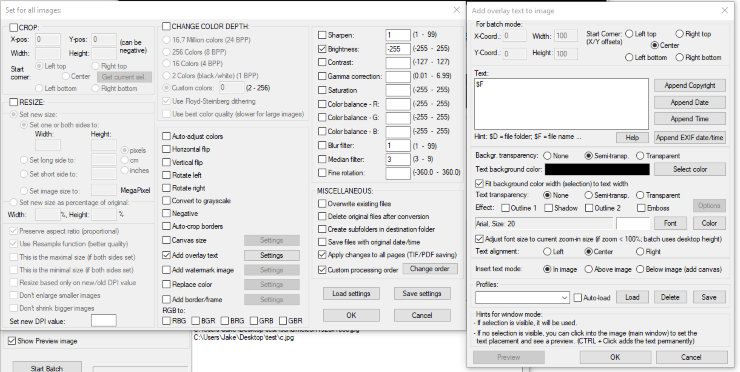Click the Fine rotation value field
Image resolution: width=740 pixels, height=372 pixels.
pyautogui.click(x=398, y=173)
